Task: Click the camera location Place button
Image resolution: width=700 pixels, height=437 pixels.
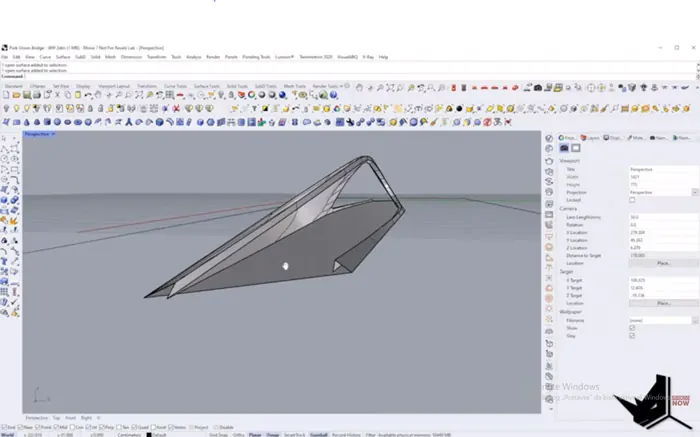Action: [x=663, y=263]
